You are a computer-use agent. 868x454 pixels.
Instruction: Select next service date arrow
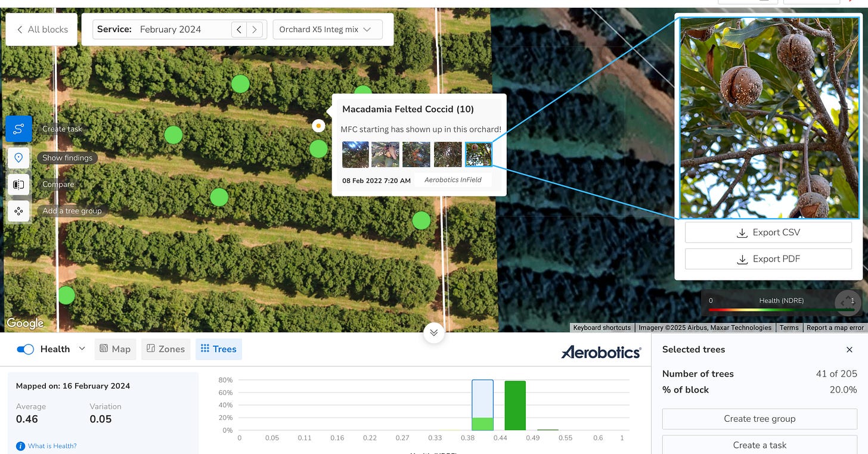click(255, 29)
